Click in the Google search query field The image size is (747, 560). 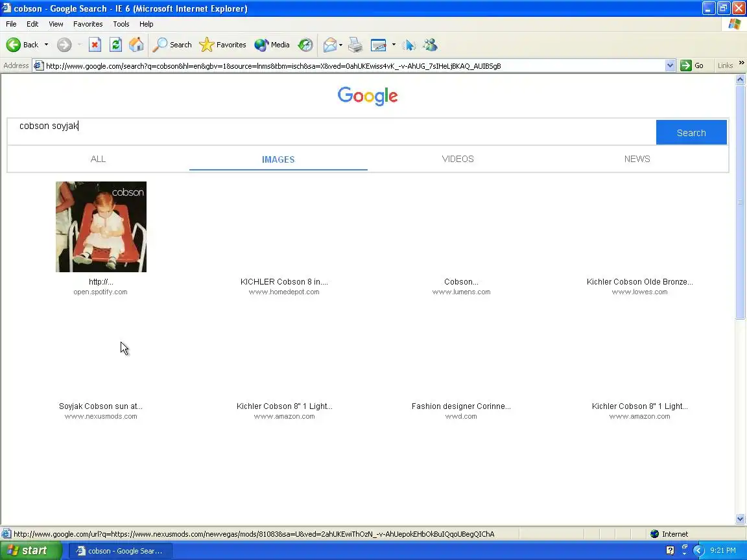coord(331,132)
